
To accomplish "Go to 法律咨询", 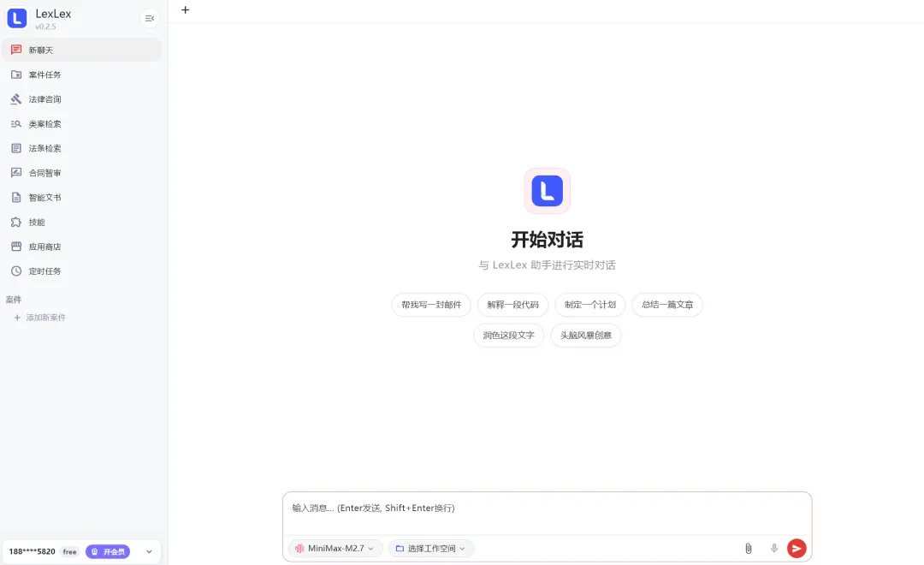I will (82, 99).
